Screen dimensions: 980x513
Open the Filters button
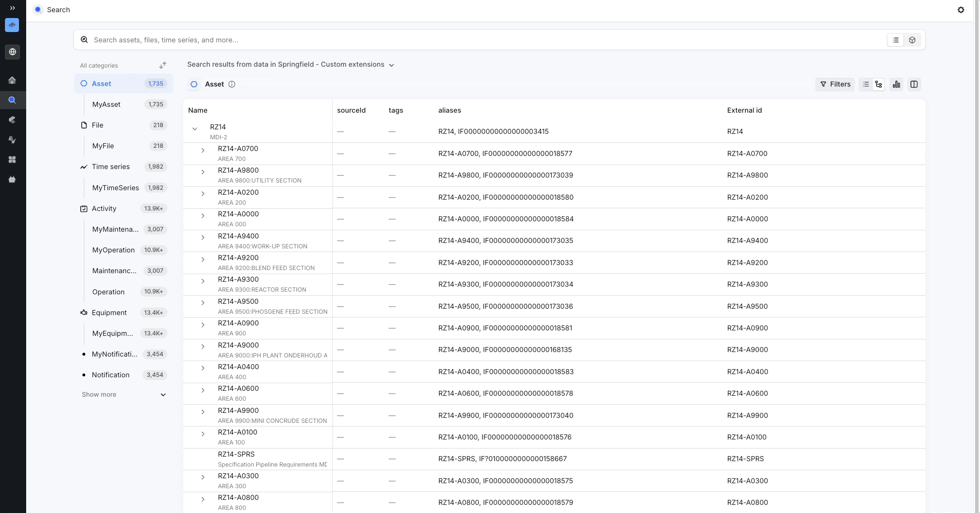pyautogui.click(x=834, y=84)
